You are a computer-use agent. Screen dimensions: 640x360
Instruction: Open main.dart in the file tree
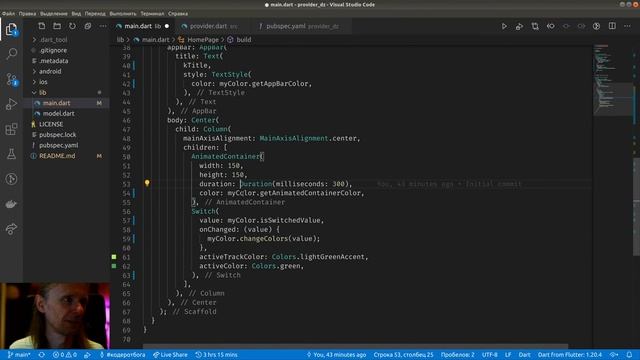pyautogui.click(x=56, y=103)
